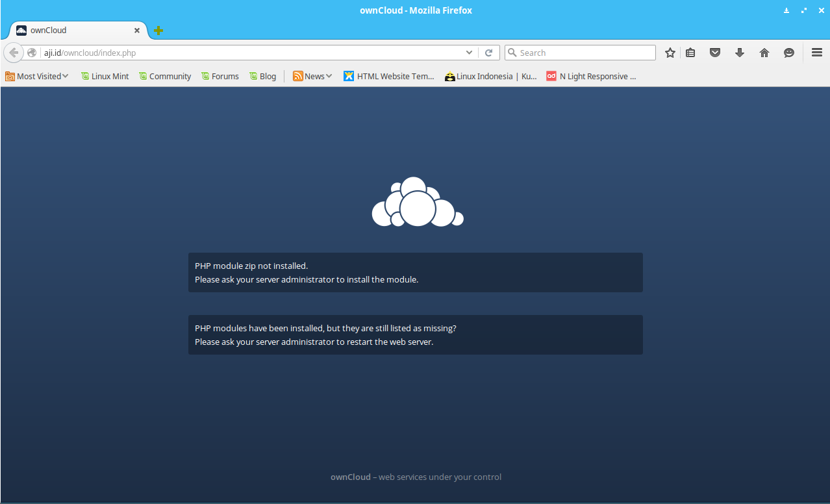Viewport: 830px width, 504px height.
Task: Bookmark this page with star icon
Action: pyautogui.click(x=670, y=53)
